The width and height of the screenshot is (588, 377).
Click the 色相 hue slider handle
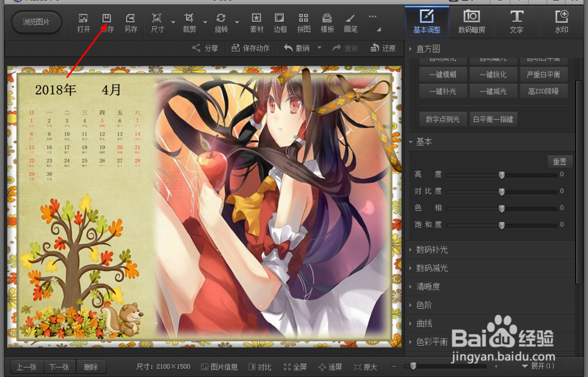502,208
